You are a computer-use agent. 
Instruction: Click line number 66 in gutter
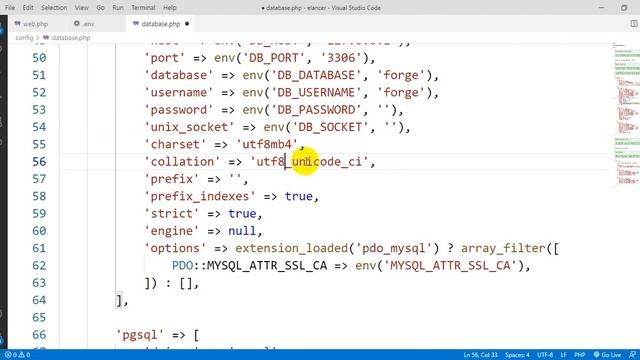(39, 335)
